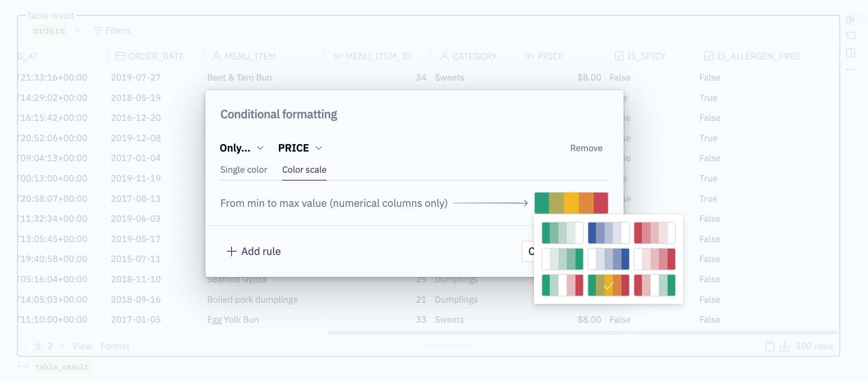Screen dimensions: 868x382
Task: Open the cell comment icon
Action: 851,36
